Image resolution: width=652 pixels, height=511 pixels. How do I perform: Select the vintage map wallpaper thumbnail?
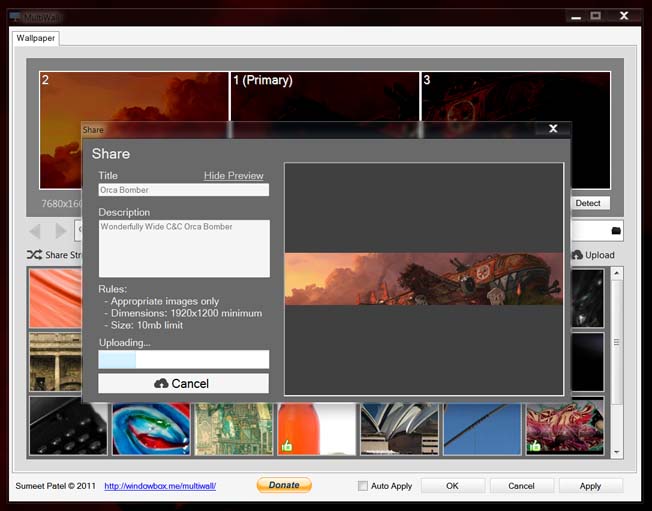234,428
